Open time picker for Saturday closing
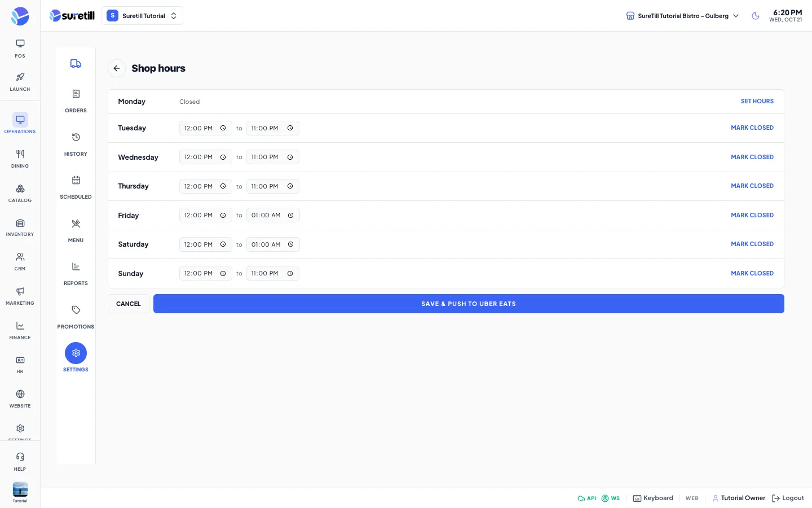 (291, 244)
